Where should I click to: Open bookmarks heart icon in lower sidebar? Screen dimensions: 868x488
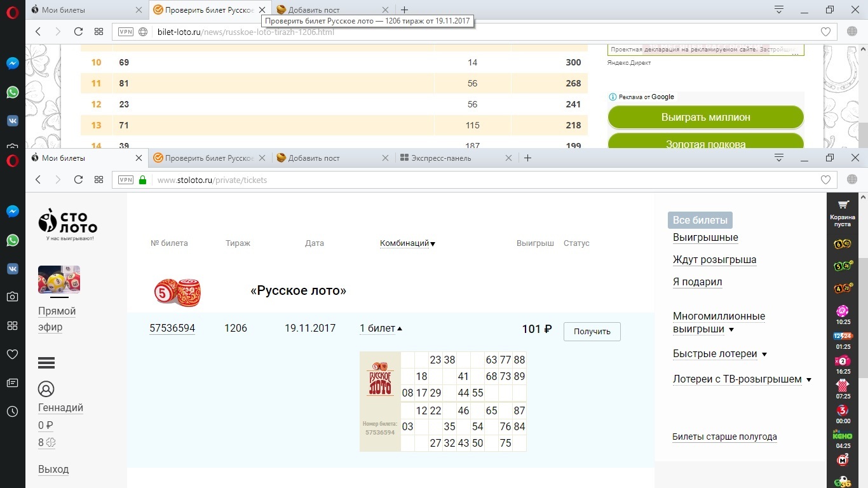(12, 354)
